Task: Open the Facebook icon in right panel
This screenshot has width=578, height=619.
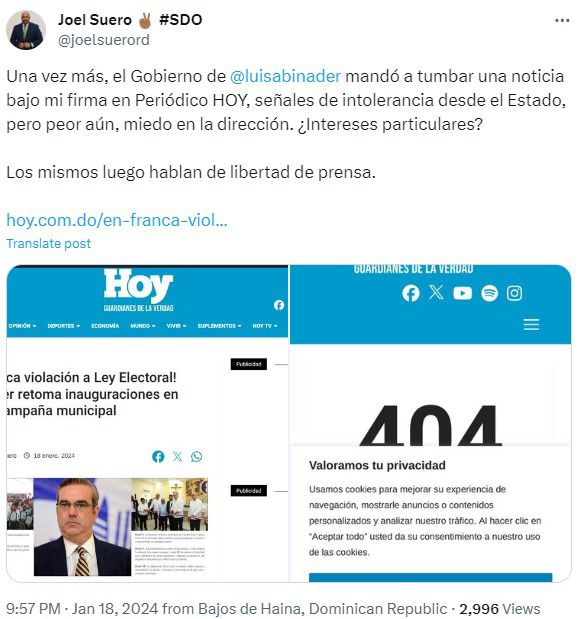Action: tap(411, 293)
